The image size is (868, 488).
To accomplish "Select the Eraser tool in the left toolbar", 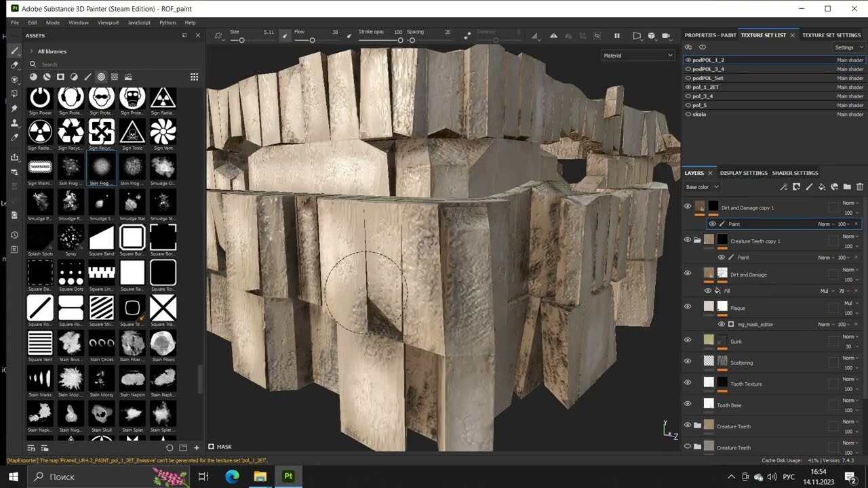I will 14,65.
